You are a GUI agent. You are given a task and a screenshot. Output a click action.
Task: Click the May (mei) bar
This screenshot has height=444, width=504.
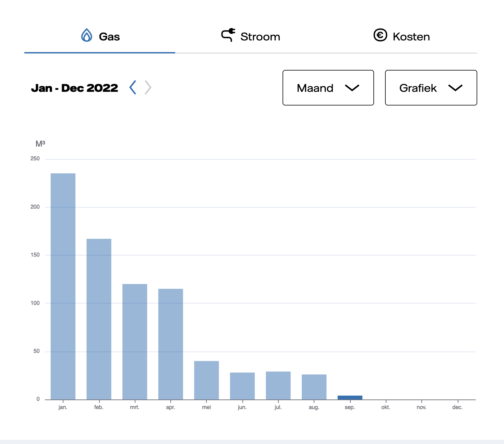pyautogui.click(x=206, y=380)
